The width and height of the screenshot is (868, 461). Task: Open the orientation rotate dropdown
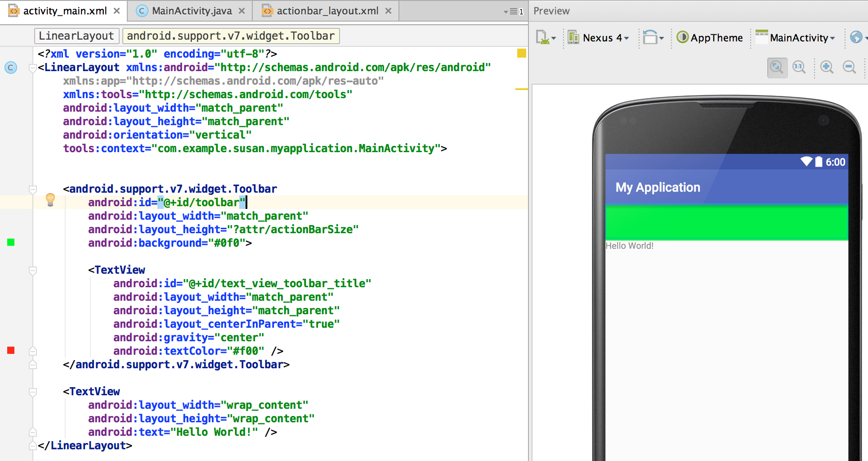653,38
